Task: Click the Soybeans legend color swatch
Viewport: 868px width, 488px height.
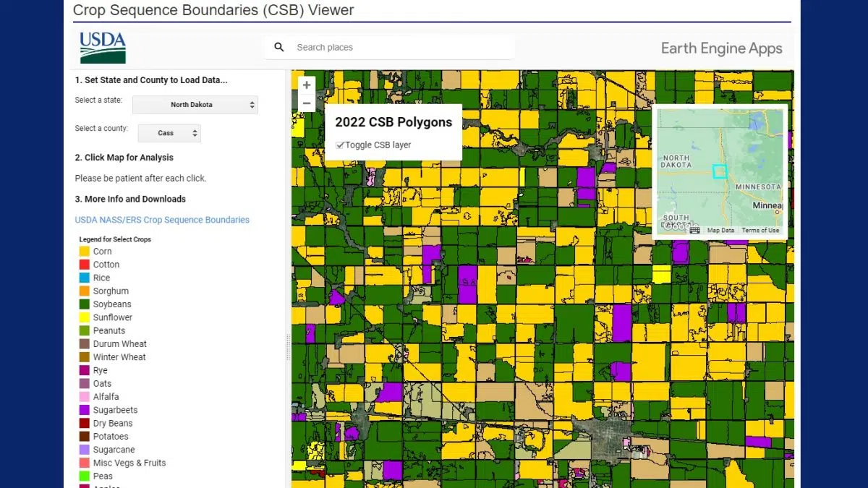Action: coord(85,304)
